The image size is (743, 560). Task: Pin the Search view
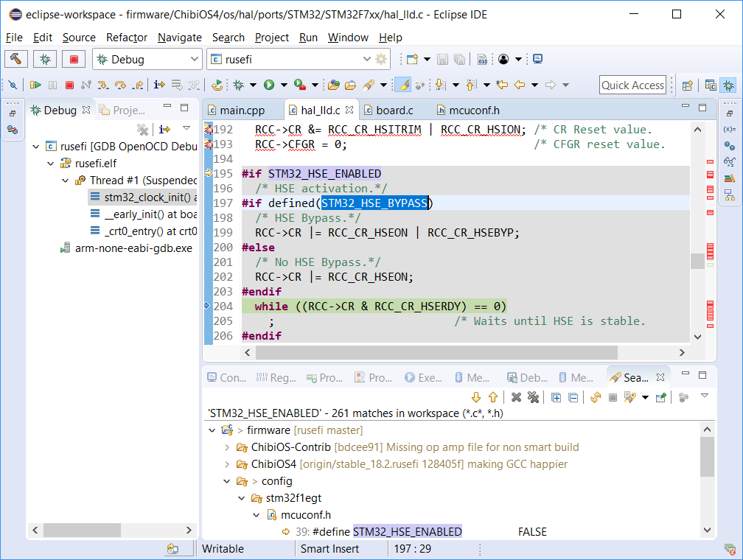click(x=660, y=397)
